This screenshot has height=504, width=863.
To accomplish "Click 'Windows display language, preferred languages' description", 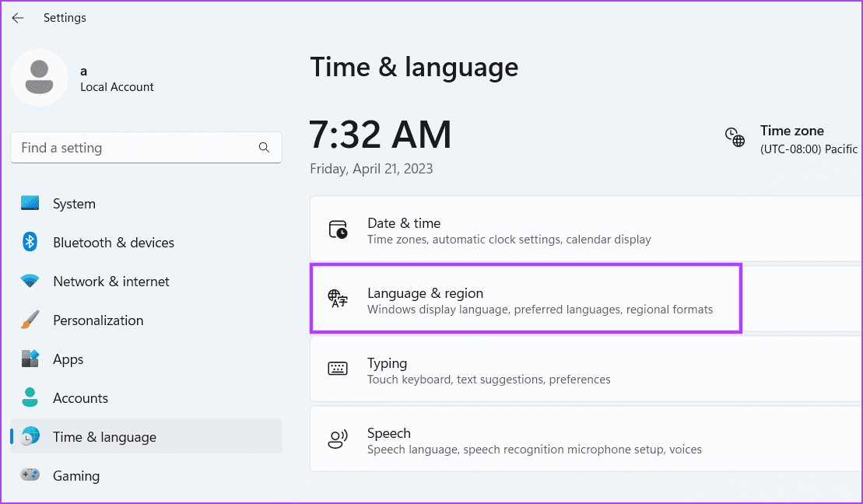I will [540, 310].
